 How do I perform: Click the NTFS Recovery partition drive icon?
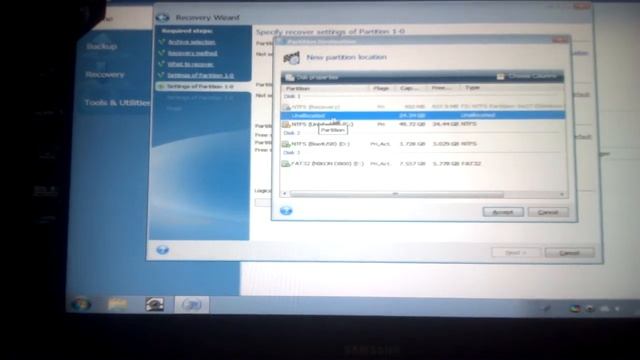pos(286,107)
